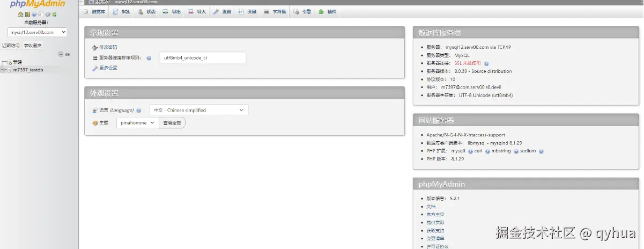Viewport: 644px width, 249px height.
Task: Open the Home icon in sidebar
Action: [20, 14]
